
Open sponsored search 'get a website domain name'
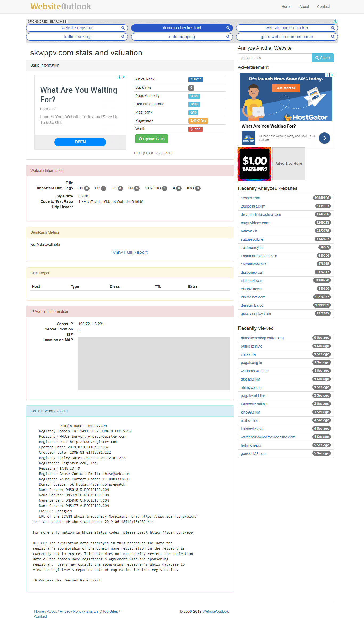[x=287, y=37]
